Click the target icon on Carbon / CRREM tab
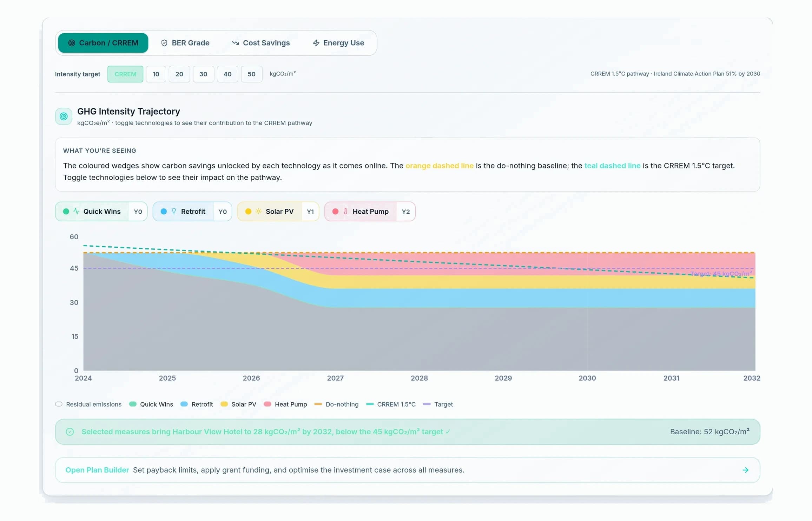Image resolution: width=812 pixels, height=521 pixels. [72, 43]
